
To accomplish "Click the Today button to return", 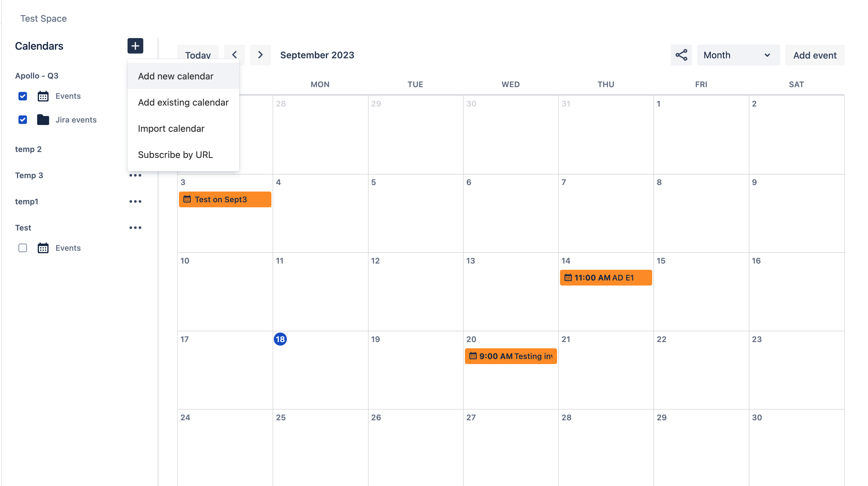I will click(x=198, y=54).
